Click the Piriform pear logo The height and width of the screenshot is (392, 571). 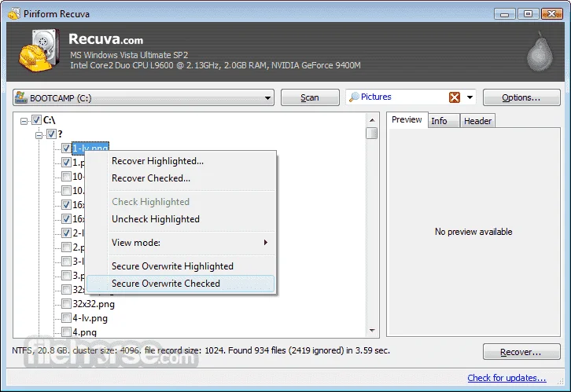pyautogui.click(x=540, y=52)
